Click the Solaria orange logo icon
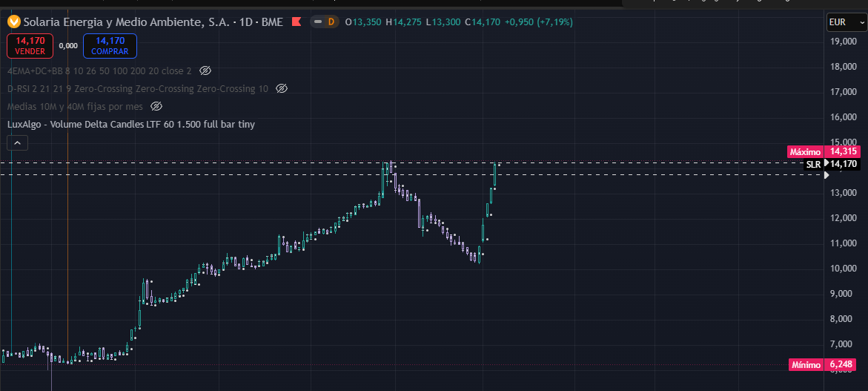Viewport: 868px width, 391px height. pyautogui.click(x=13, y=22)
